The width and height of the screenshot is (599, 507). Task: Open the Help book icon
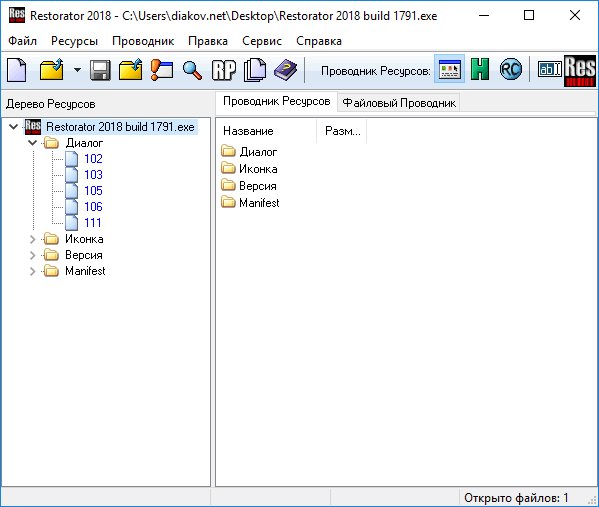(285, 70)
